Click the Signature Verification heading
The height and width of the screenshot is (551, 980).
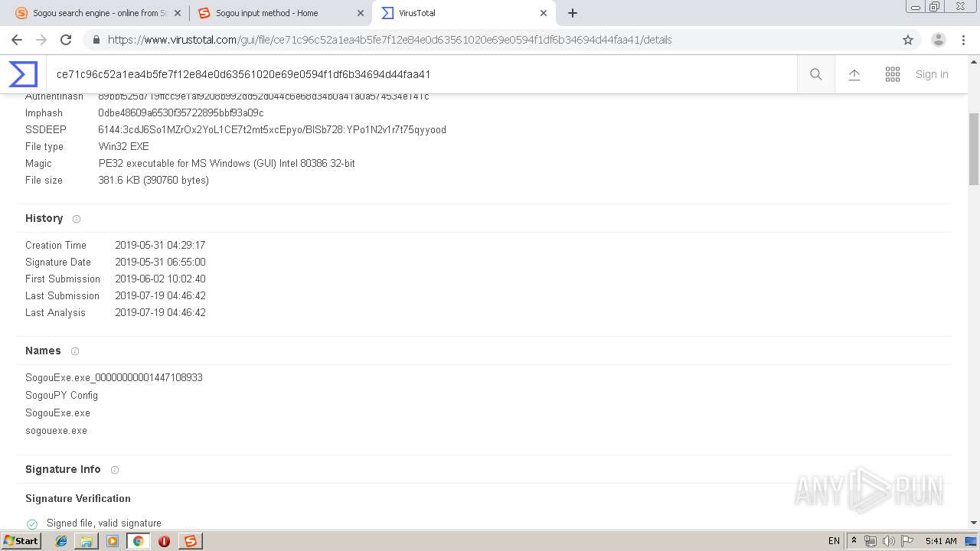(78, 498)
